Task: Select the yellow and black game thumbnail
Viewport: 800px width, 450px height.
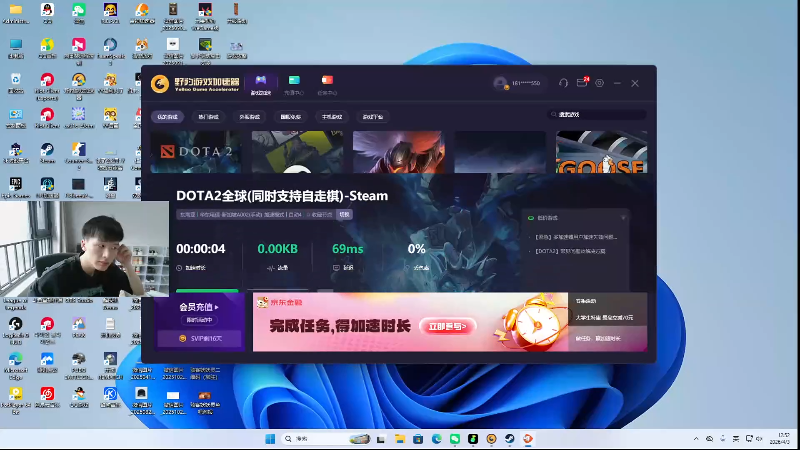Action: (x=297, y=152)
